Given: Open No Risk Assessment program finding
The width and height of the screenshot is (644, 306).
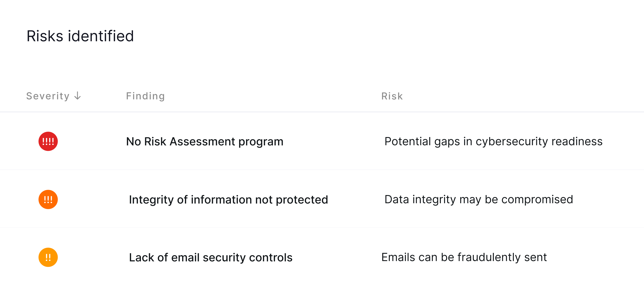Looking at the screenshot, I should (205, 142).
